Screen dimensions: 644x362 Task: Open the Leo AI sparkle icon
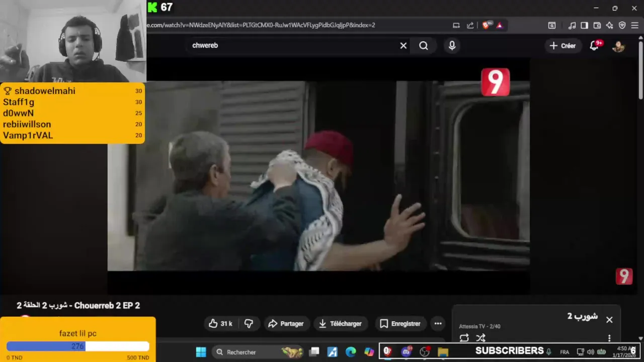pyautogui.click(x=609, y=25)
